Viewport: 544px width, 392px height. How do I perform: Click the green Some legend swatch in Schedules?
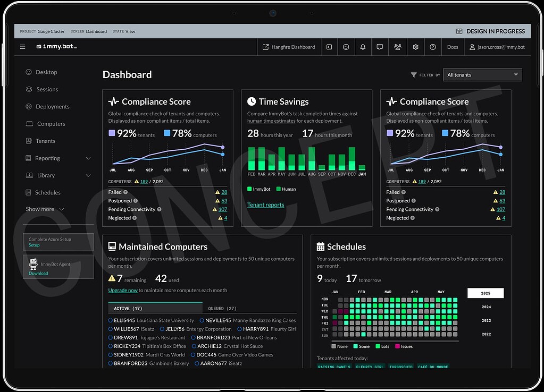pyautogui.click(x=355, y=346)
